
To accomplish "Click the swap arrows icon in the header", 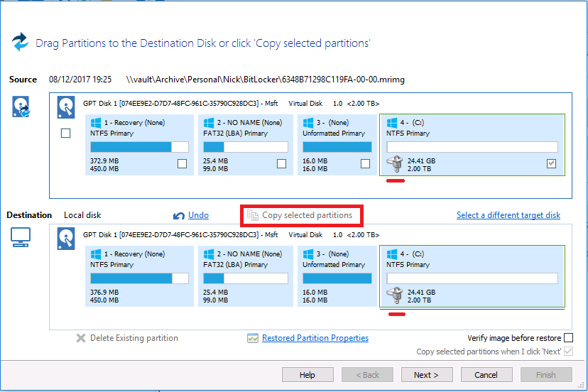I will (21, 42).
